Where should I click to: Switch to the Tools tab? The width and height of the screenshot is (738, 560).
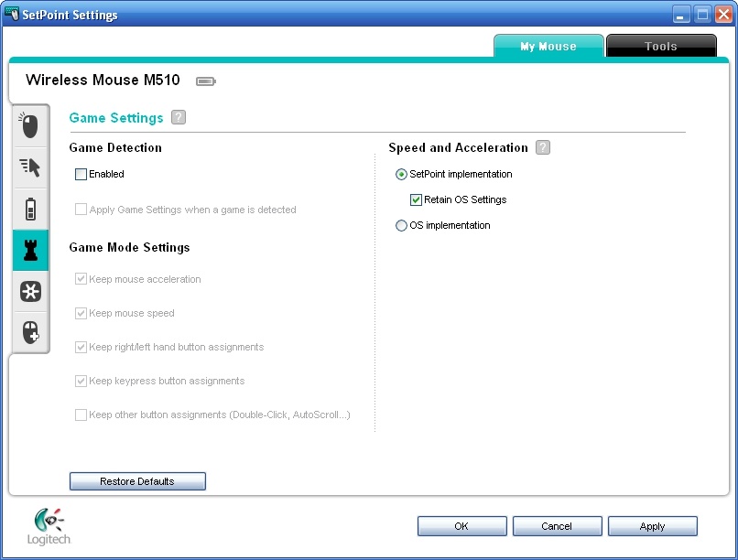661,46
